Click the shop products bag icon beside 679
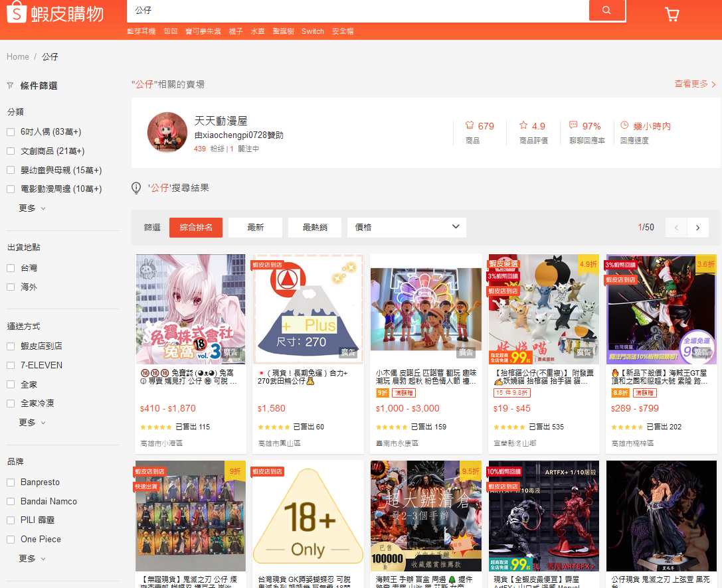The image size is (722, 588). tap(469, 125)
